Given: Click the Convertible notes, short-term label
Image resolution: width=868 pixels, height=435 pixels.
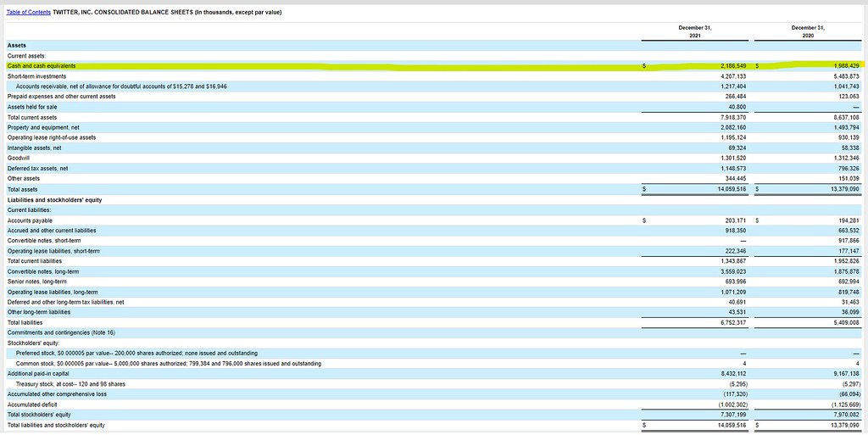Looking at the screenshot, I should coord(43,240).
